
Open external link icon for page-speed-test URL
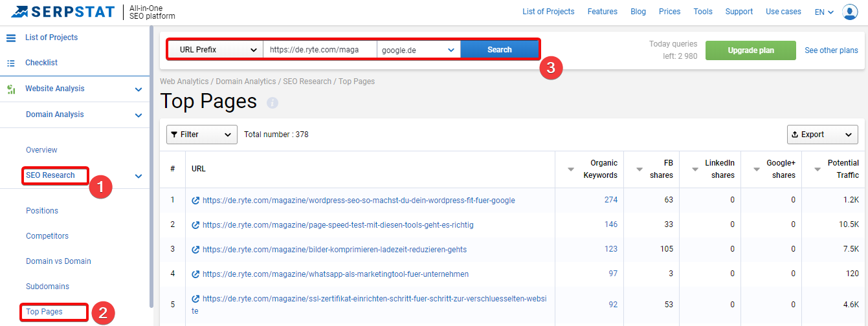pyautogui.click(x=195, y=225)
